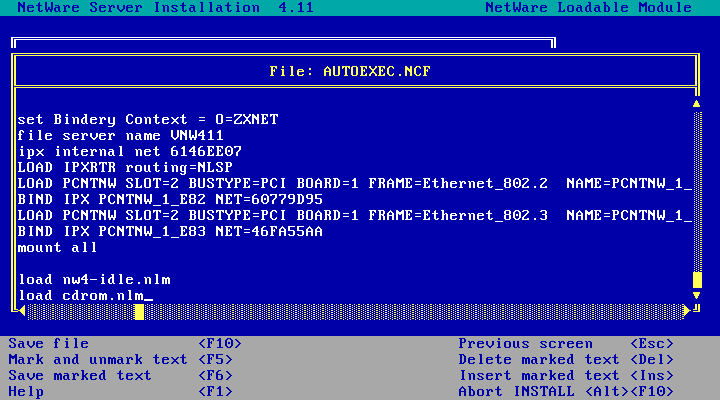720x400 pixels.
Task: Click the 'Save file <F10>' option
Action: pos(125,344)
